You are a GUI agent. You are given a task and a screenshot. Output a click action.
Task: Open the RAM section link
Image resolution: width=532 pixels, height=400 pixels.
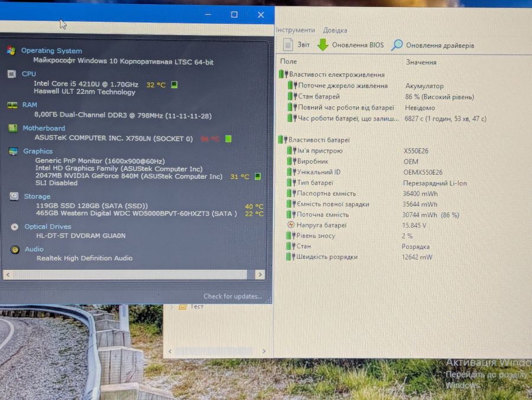(x=30, y=105)
